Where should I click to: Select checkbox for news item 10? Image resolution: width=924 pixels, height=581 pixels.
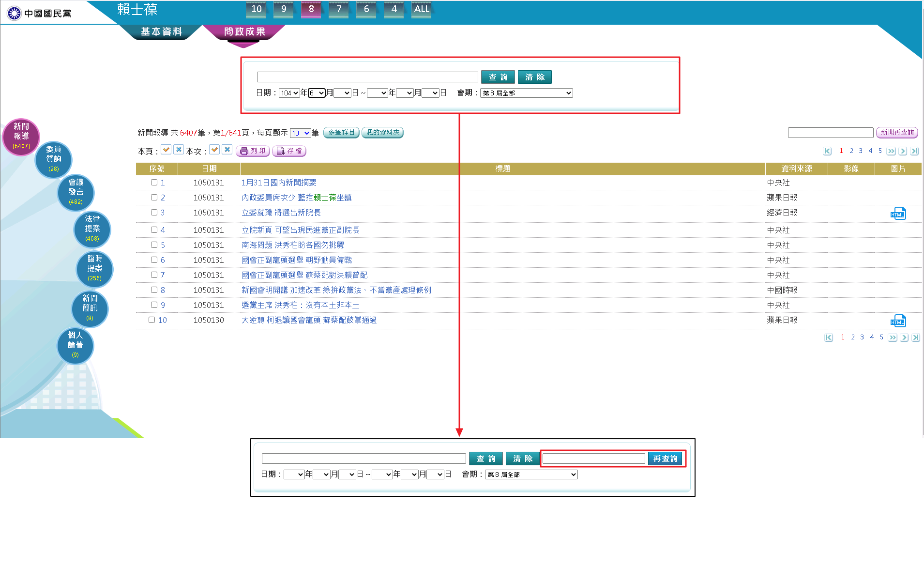[151, 320]
